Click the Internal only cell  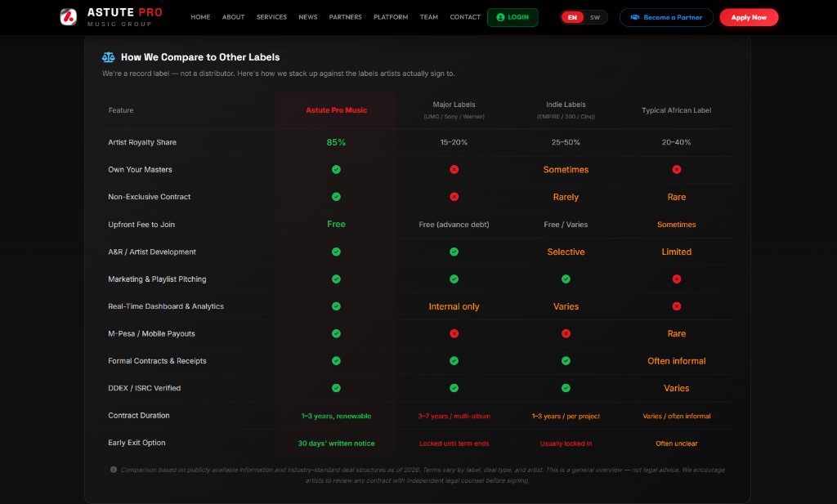click(x=454, y=306)
